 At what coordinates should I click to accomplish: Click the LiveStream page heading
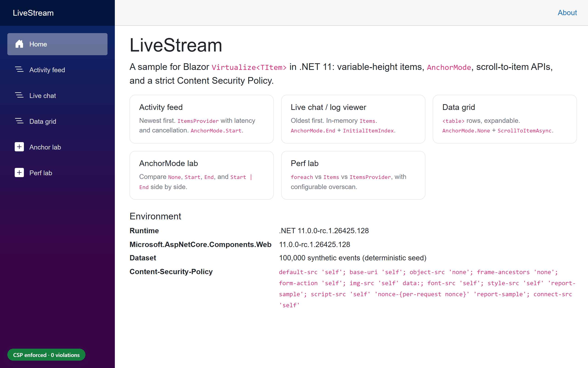176,45
